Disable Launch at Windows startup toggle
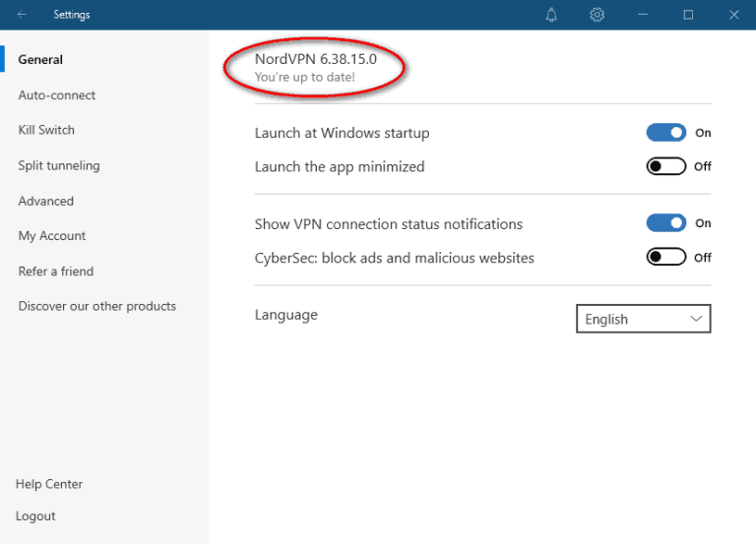 [665, 133]
